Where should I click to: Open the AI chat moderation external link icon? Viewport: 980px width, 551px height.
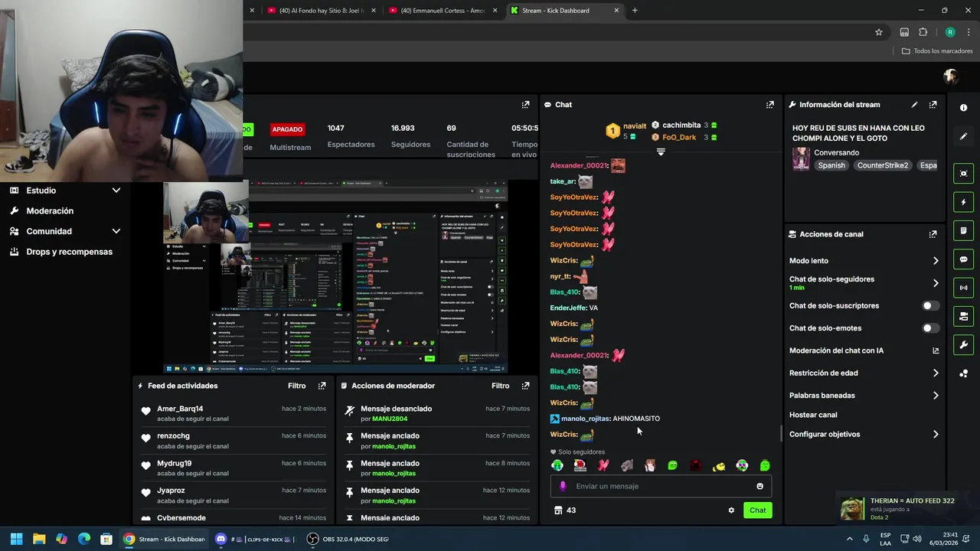point(935,350)
